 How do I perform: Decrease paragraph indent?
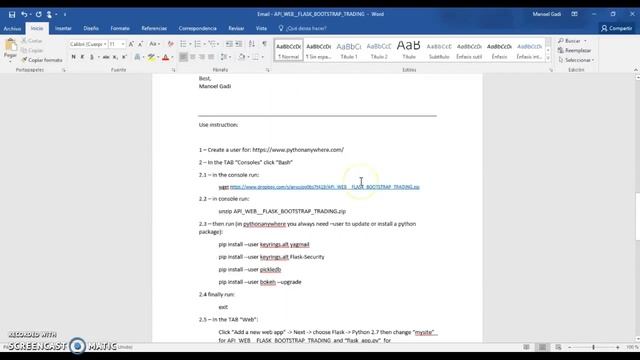tap(229, 44)
